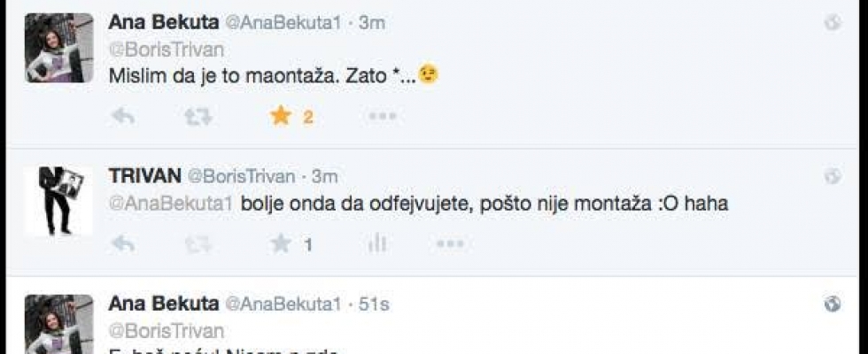Screen dimensions: 868x354
Task: Open @AnaBekuta1 mention in TRIVAN's reply
Action: pyautogui.click(x=170, y=203)
